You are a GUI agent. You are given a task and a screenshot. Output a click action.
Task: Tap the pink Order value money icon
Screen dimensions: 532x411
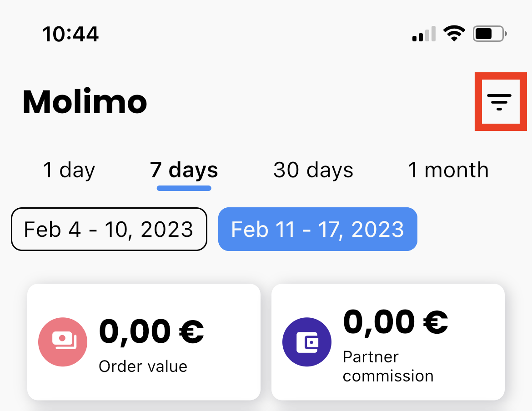pos(63,342)
